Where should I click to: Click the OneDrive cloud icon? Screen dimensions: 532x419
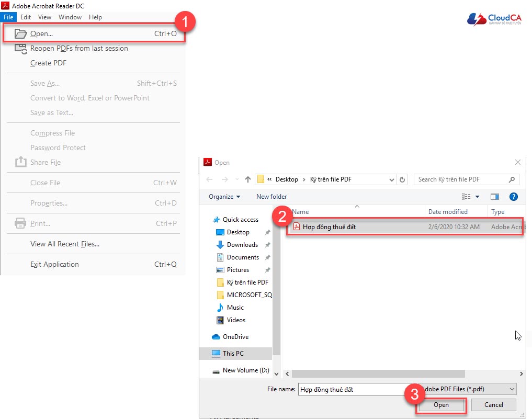click(x=216, y=336)
